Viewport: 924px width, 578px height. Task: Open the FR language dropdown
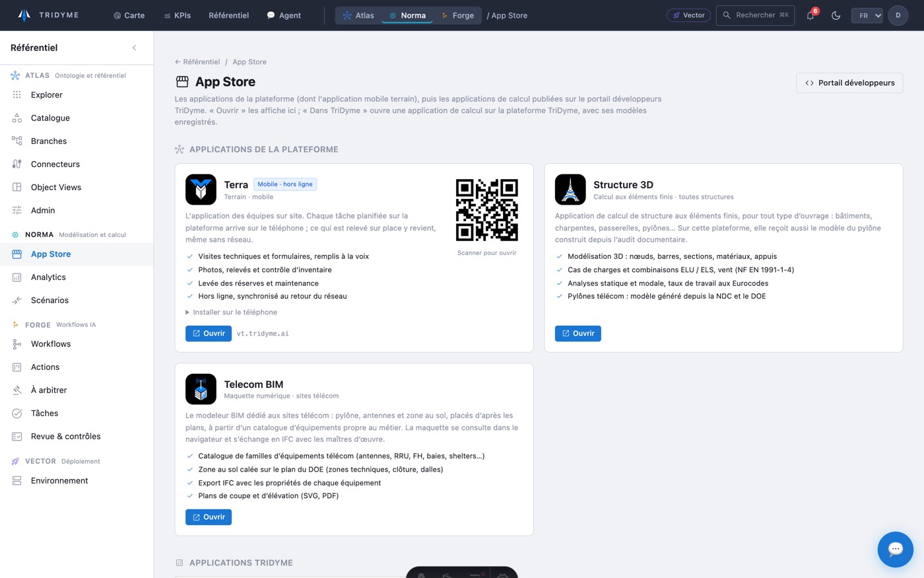pos(867,15)
